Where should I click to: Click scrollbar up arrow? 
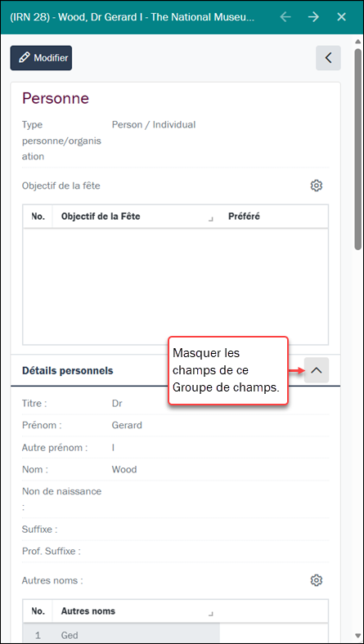tap(357, 41)
